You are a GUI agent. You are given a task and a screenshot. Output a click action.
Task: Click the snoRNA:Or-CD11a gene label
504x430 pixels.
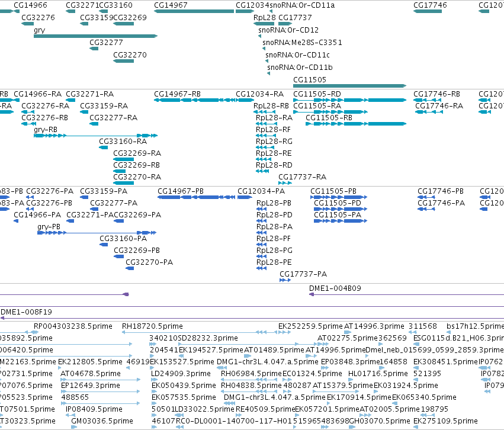(302, 5)
